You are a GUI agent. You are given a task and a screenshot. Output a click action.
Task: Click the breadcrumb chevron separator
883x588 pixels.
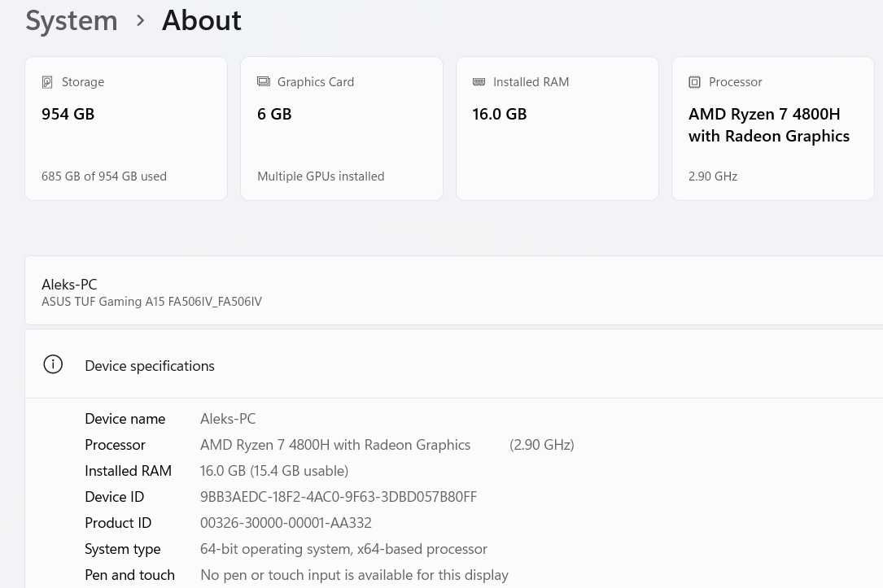(140, 21)
